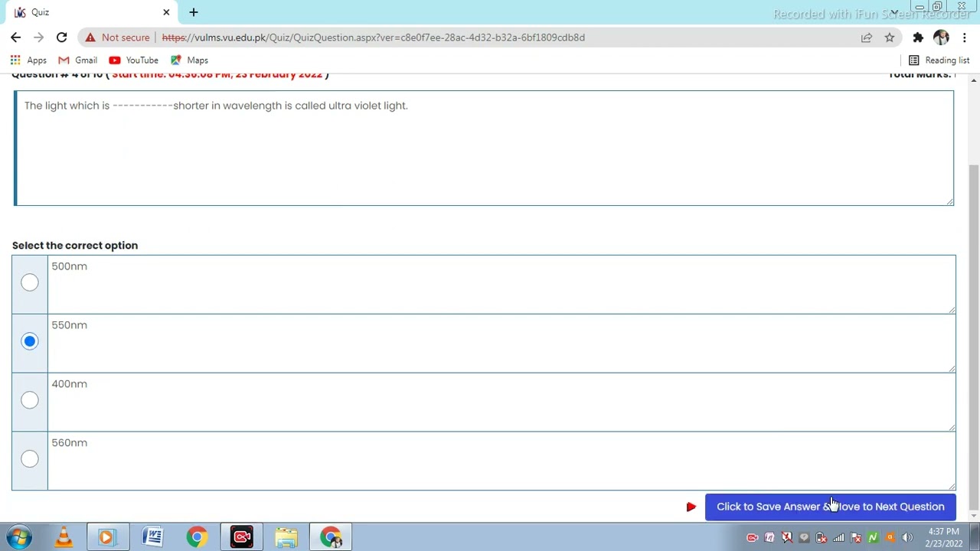Open the Extensions puzzle icon
Image resolution: width=980 pixels, height=551 pixels.
[x=918, y=37]
